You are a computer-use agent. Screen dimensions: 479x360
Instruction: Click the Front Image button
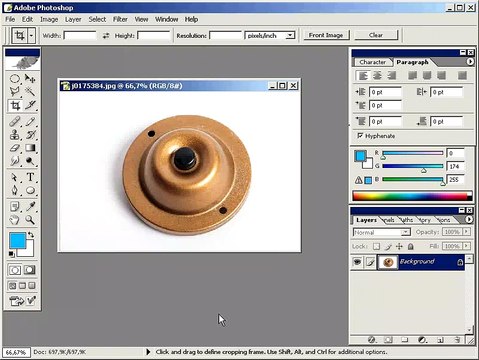[x=326, y=35]
